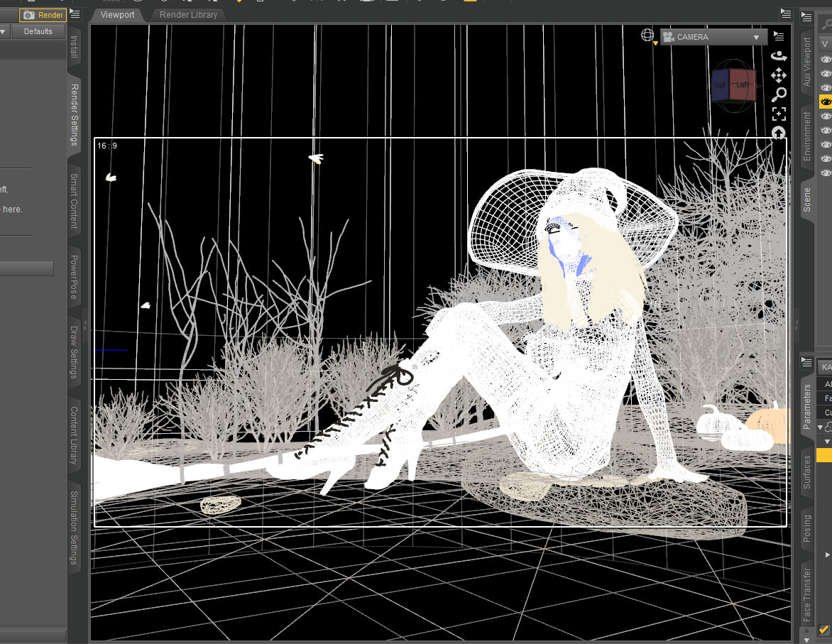Open the options menu above the Parameters tab
Screen dimensions: 832x644
806,363
